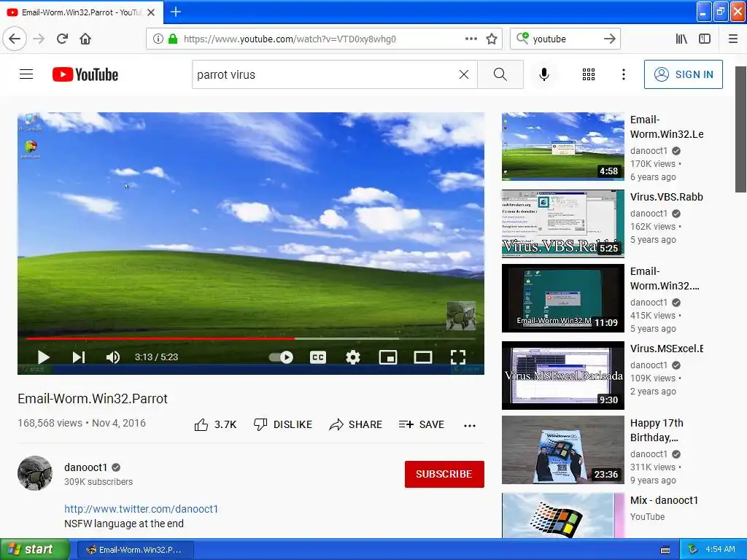The width and height of the screenshot is (747, 560).
Task: Open the Firefox home page
Action: (85, 39)
